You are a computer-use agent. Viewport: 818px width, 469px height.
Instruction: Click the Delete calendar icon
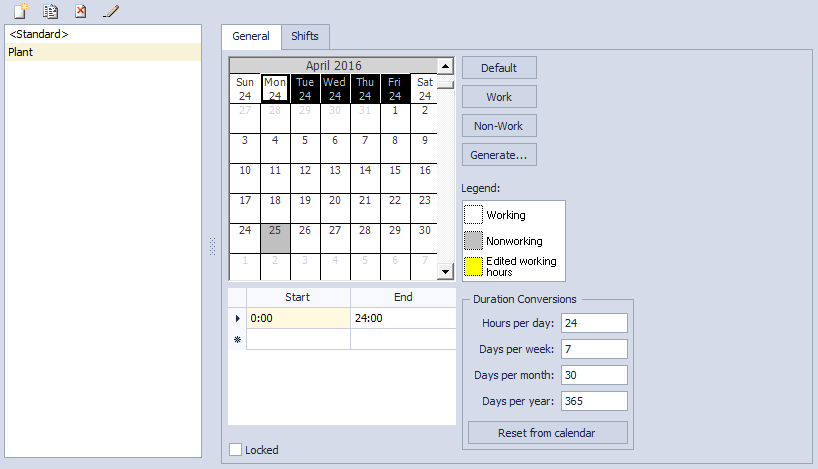[80, 11]
